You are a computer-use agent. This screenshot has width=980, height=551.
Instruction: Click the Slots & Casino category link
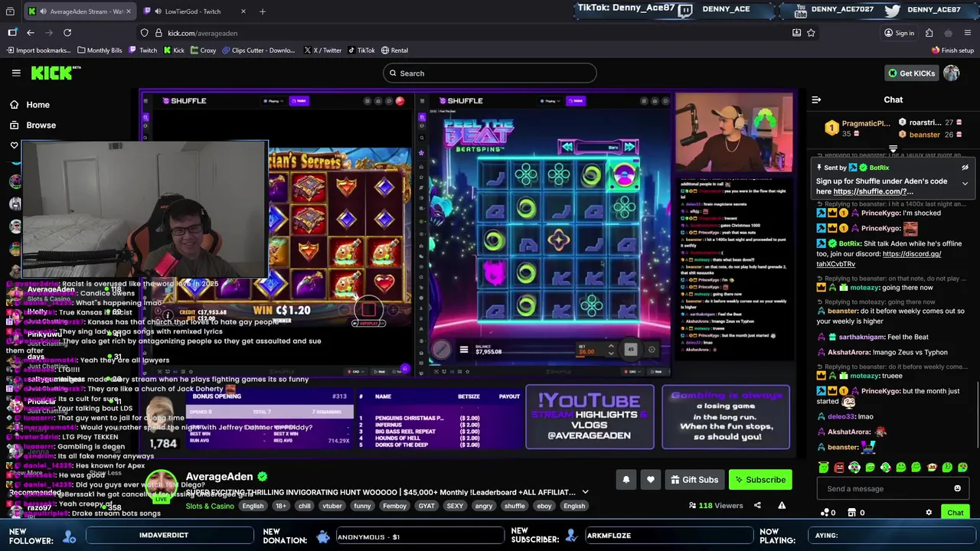pyautogui.click(x=210, y=506)
